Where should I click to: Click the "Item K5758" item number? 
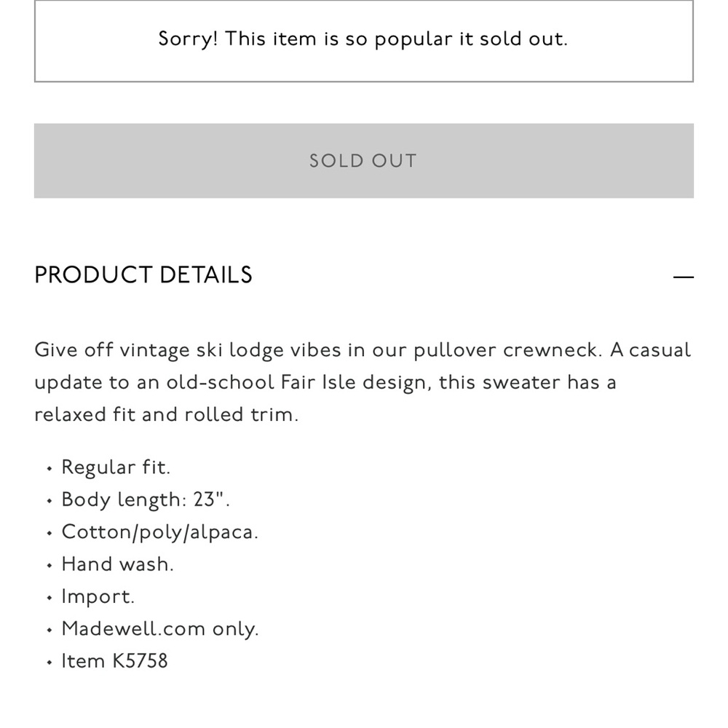tap(114, 661)
